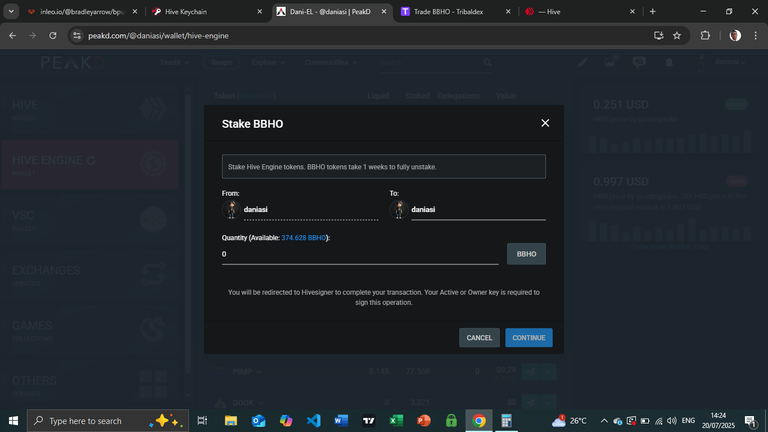Go forward in browser history
Image resolution: width=768 pixels, height=432 pixels.
coord(32,35)
